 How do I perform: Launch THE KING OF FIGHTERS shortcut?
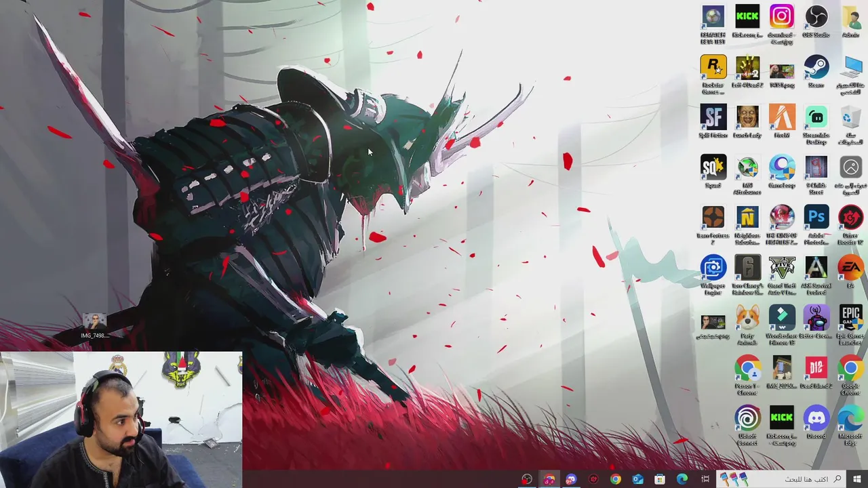pos(782,225)
